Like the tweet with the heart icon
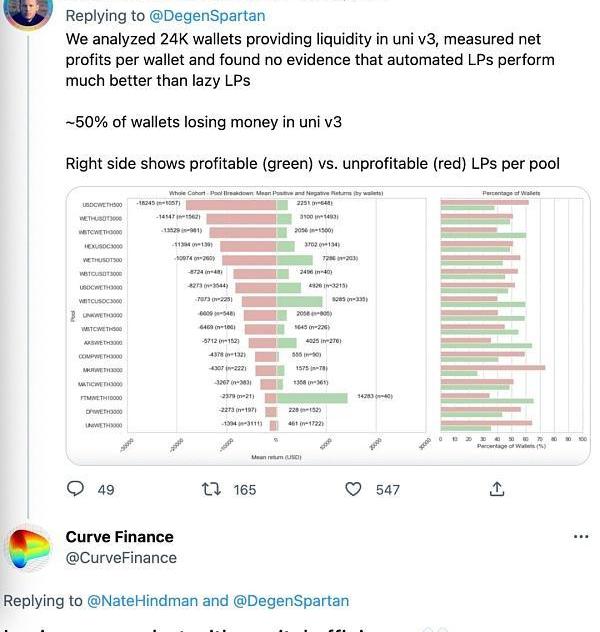 (353, 488)
